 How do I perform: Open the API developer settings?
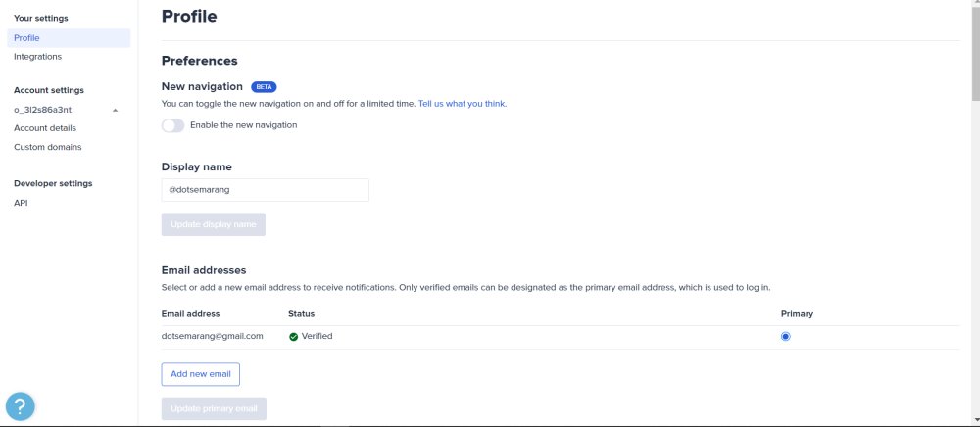pyautogui.click(x=21, y=203)
